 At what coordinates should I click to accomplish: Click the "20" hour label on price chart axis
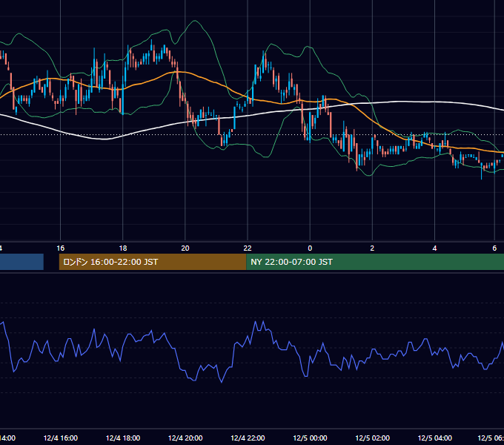[x=185, y=248]
